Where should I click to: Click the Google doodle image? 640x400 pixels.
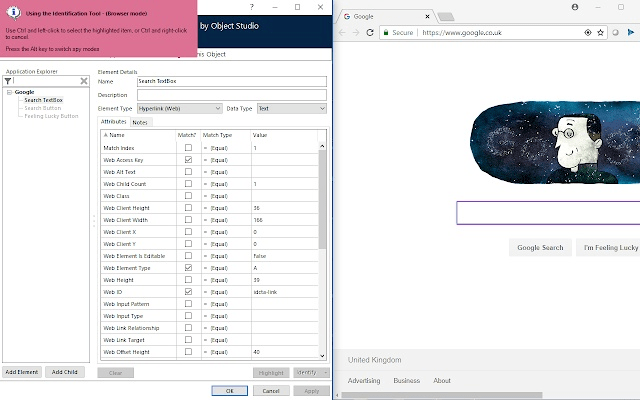click(555, 142)
